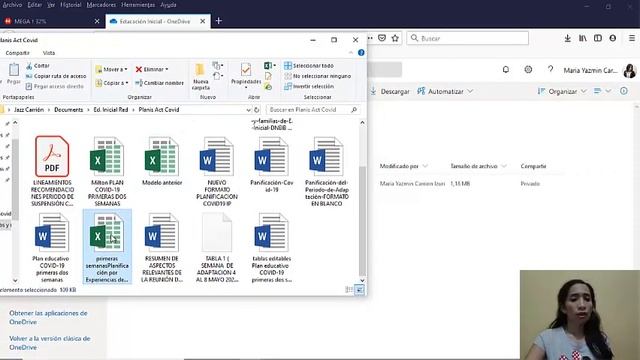Open the Mover a dropdown
Image resolution: width=640 pixels, height=360 pixels.
tap(111, 69)
